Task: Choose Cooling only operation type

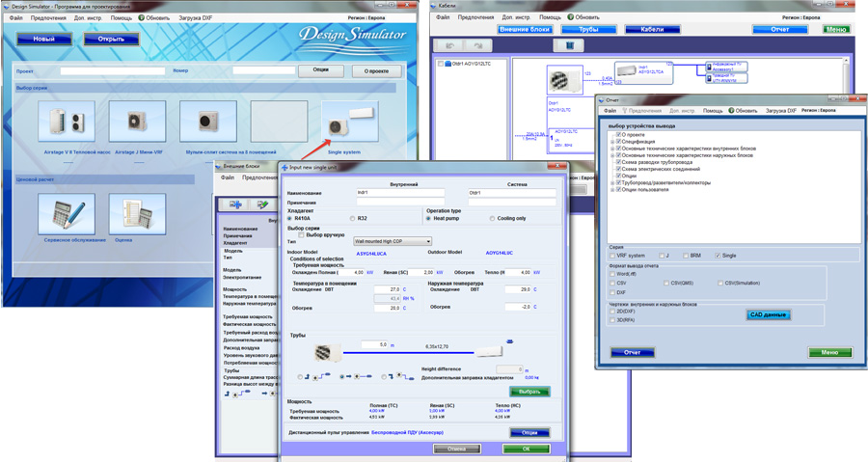Action: pos(493,219)
